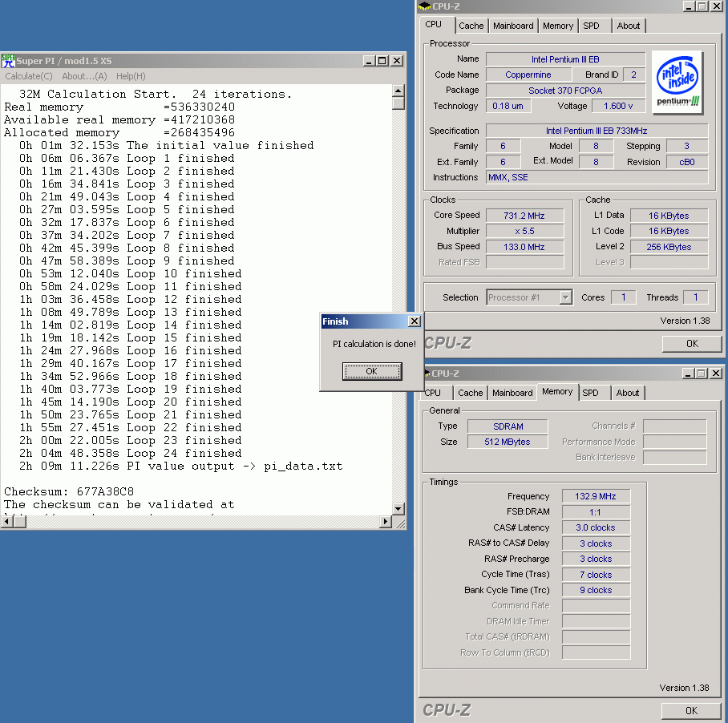
Task: Click the CAS# Latency value '3.0 clocks'
Action: [x=597, y=527]
